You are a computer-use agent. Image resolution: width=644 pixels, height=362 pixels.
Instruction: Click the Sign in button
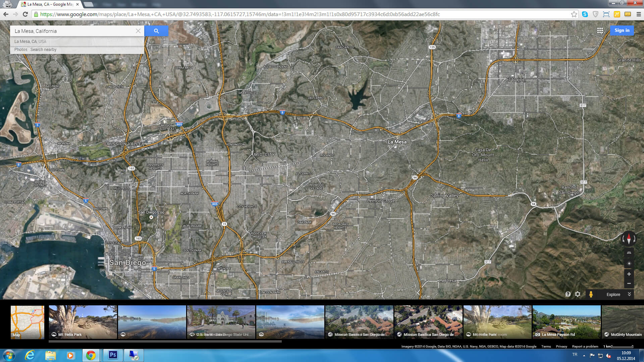pyautogui.click(x=622, y=31)
